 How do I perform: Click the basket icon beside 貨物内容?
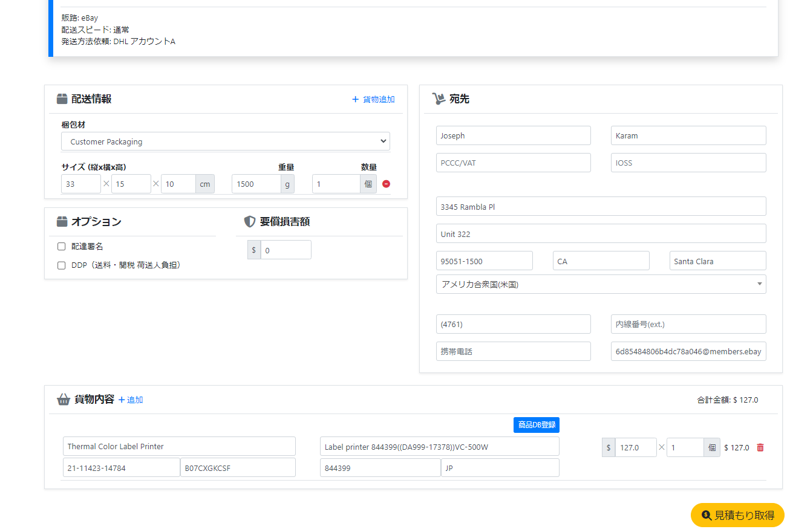(64, 400)
